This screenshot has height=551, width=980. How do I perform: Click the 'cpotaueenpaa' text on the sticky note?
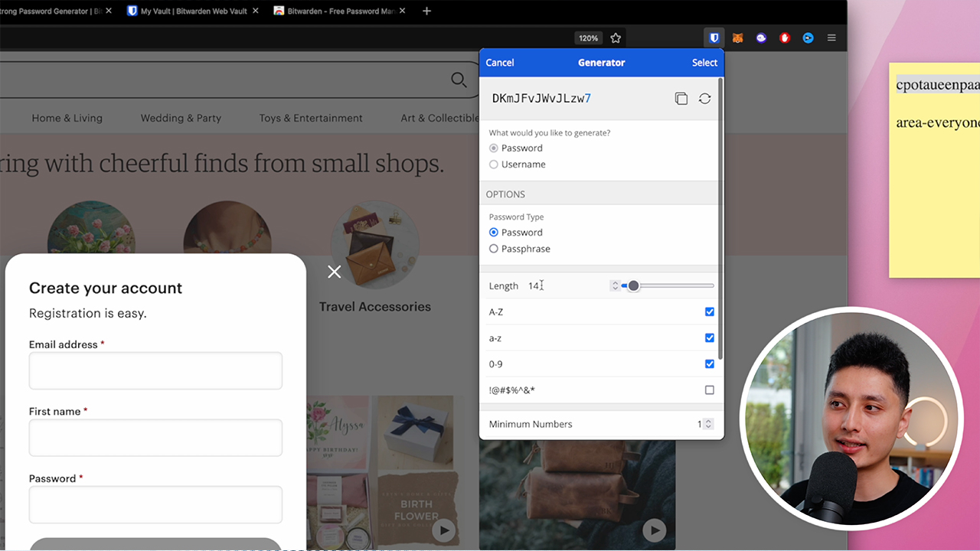click(938, 85)
